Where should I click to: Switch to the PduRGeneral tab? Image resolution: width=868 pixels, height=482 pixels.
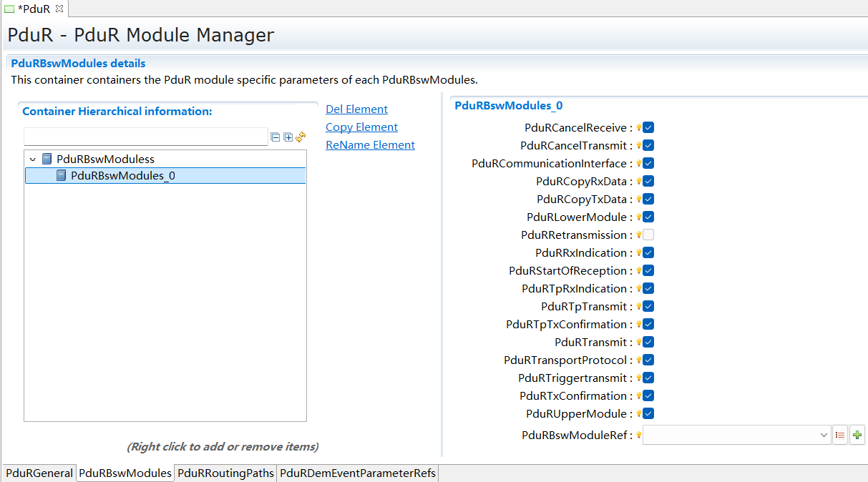pos(39,473)
